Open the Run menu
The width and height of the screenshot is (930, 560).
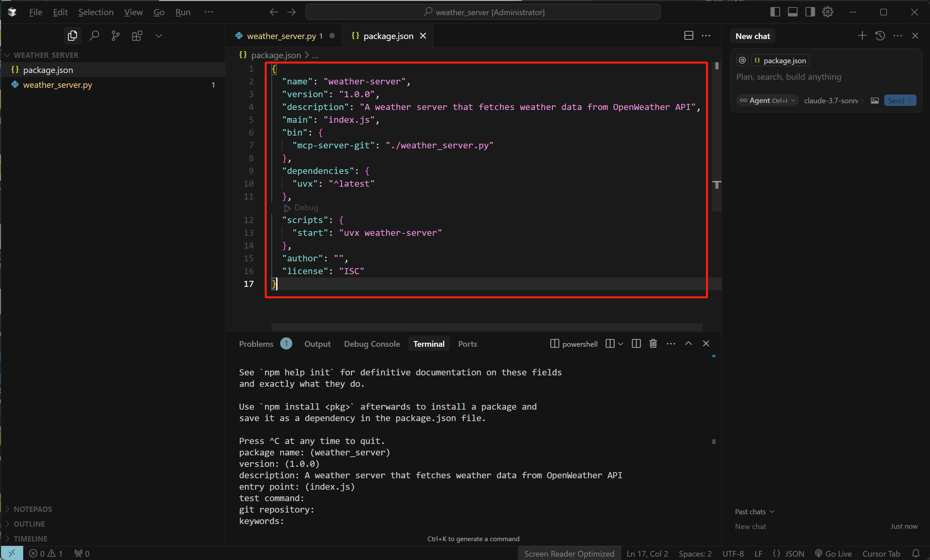pyautogui.click(x=183, y=12)
